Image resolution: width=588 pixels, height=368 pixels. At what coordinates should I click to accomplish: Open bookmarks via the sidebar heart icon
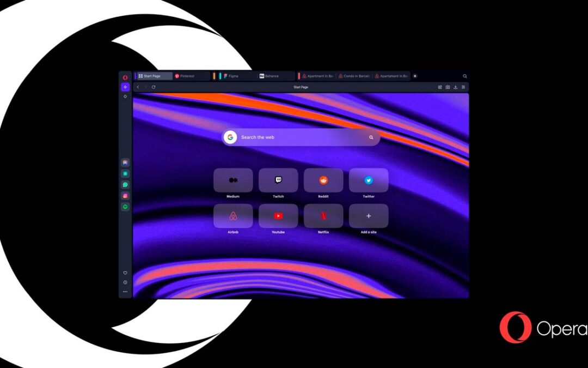(125, 273)
